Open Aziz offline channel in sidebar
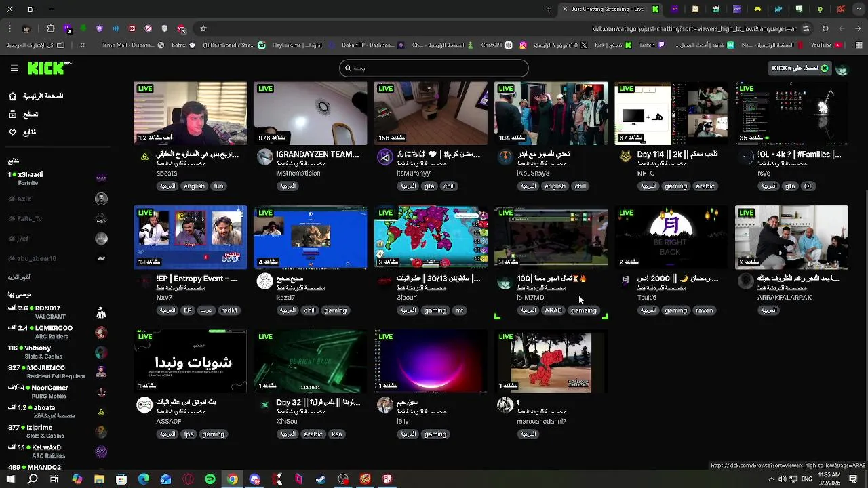 pos(58,199)
